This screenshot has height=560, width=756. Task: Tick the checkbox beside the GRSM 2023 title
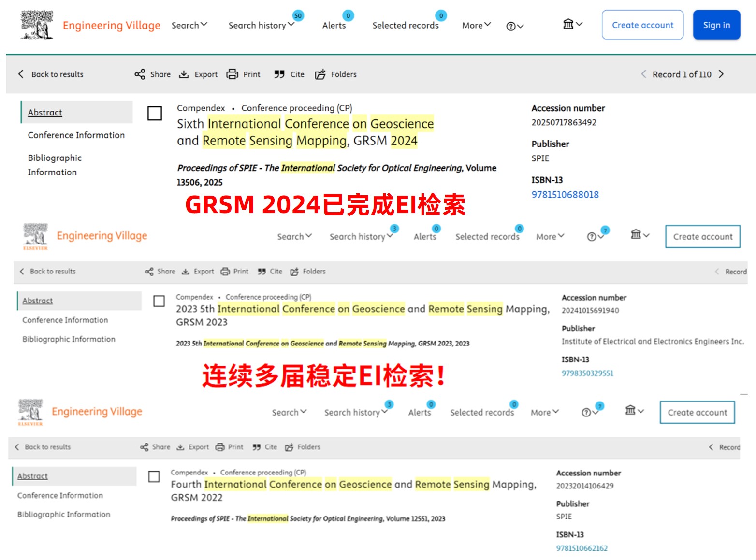coord(159,302)
